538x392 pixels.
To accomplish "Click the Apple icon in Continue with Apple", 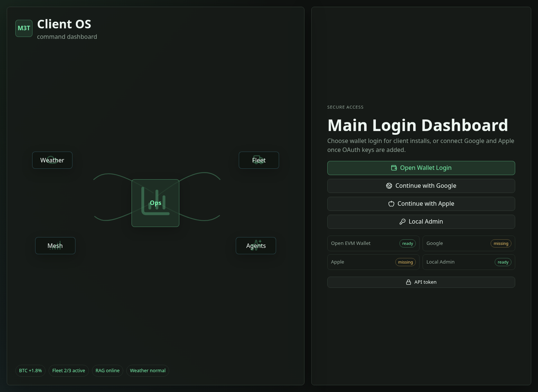I will (x=391, y=204).
